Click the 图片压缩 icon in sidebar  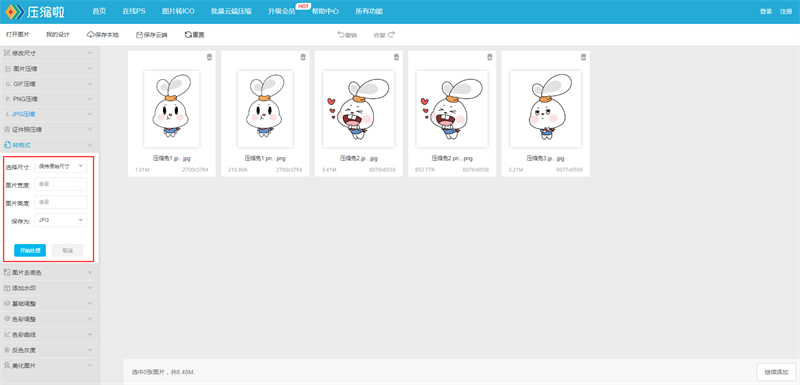(7, 68)
